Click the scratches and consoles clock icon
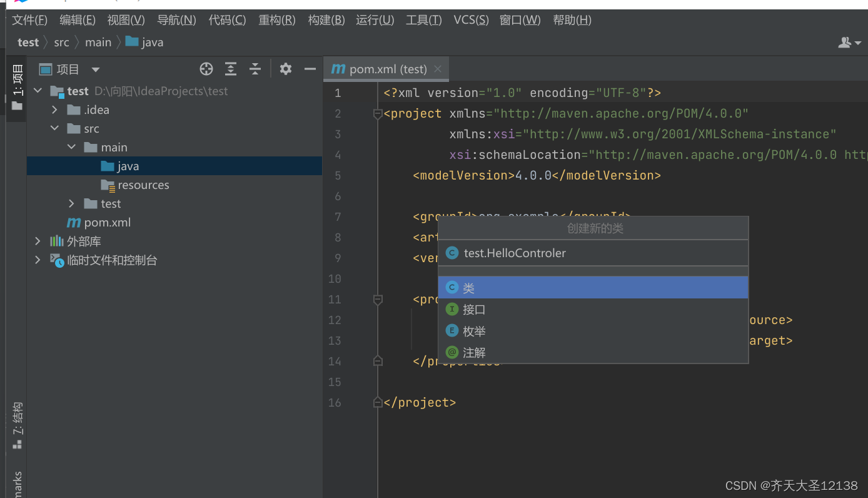This screenshot has width=868, height=498. pyautogui.click(x=57, y=260)
